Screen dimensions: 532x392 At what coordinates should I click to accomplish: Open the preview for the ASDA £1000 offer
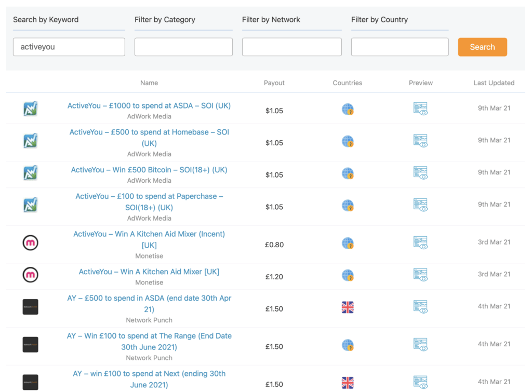click(420, 109)
